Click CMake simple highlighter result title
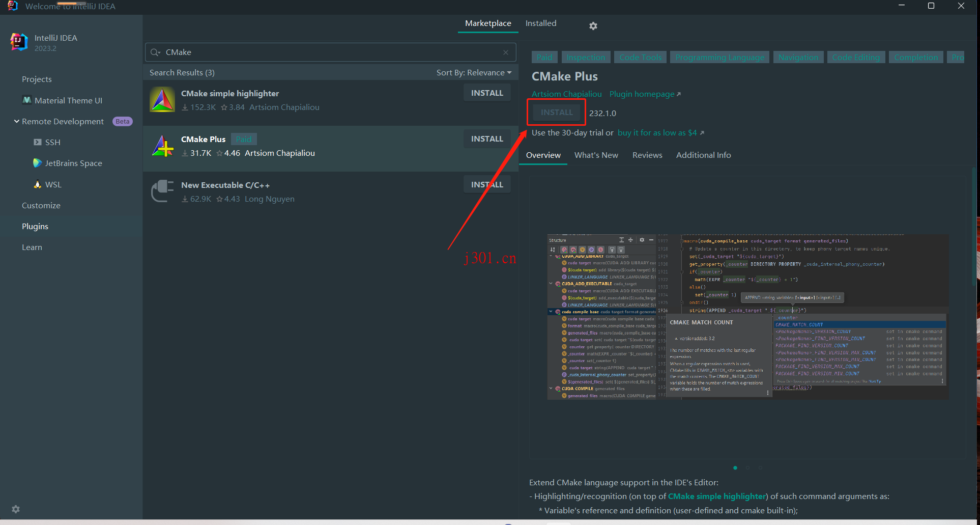The width and height of the screenshot is (980, 525). [230, 93]
